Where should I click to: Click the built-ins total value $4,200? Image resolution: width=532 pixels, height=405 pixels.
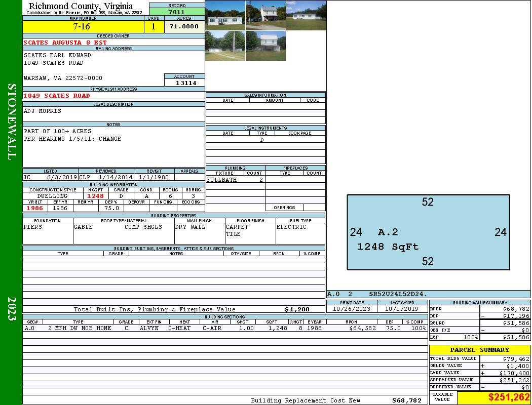click(297, 309)
